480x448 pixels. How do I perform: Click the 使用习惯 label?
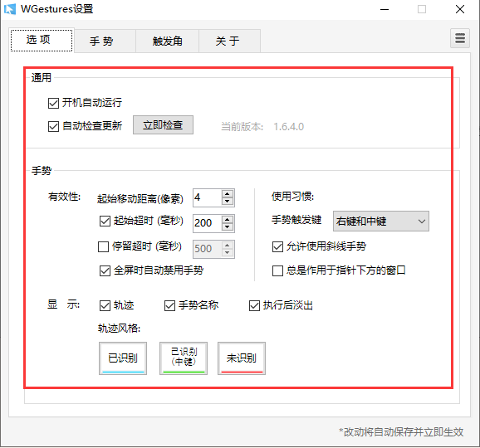click(x=292, y=197)
